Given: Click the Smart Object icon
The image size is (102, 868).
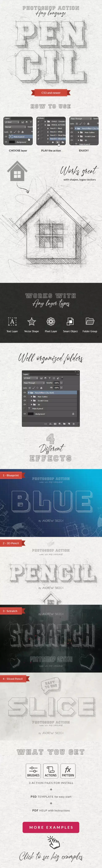Looking at the screenshot, I should click(x=70, y=322).
